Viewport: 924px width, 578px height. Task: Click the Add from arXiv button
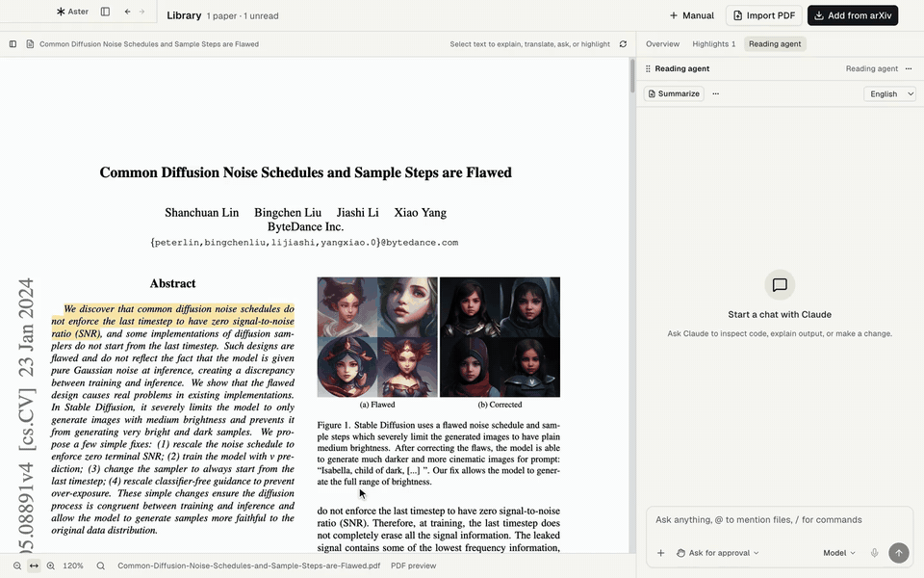coord(853,16)
